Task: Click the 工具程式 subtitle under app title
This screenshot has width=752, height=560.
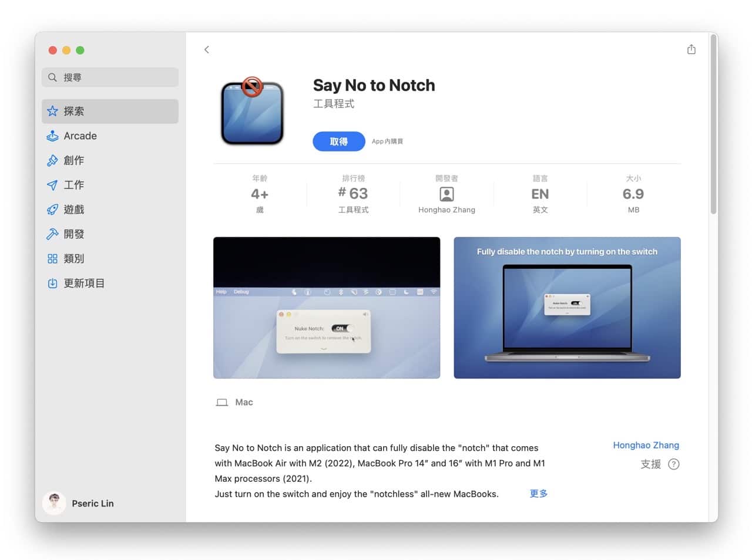Action: [x=334, y=104]
